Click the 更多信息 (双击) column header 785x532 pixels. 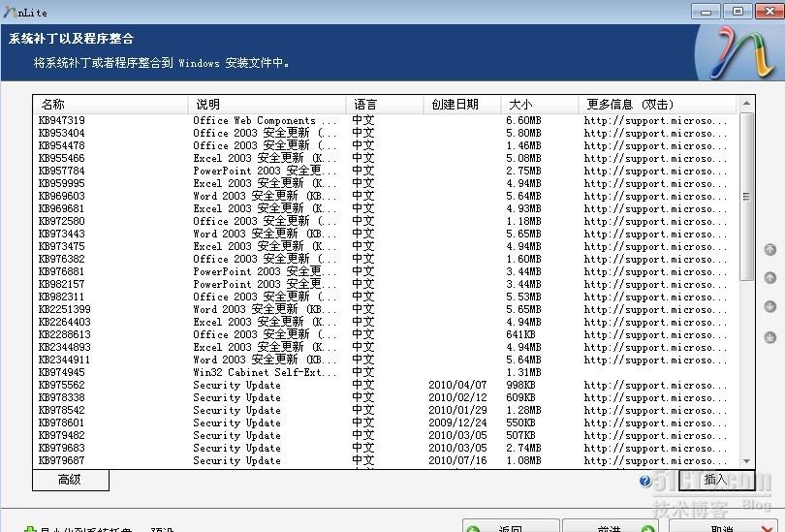657,105
